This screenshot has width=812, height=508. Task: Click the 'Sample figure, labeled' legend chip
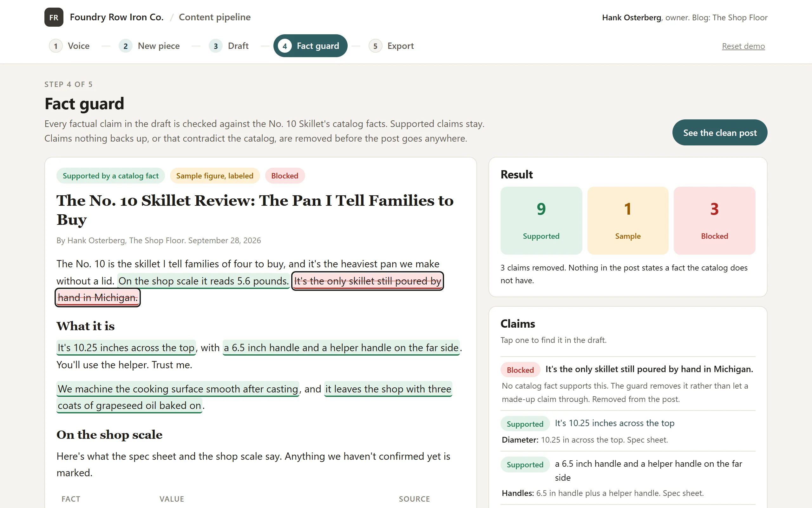(x=215, y=176)
